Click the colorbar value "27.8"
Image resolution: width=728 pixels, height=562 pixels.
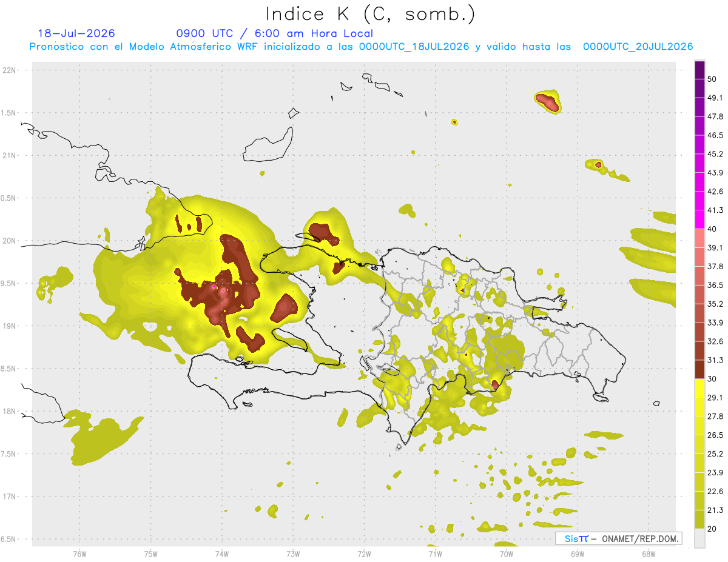(x=715, y=416)
